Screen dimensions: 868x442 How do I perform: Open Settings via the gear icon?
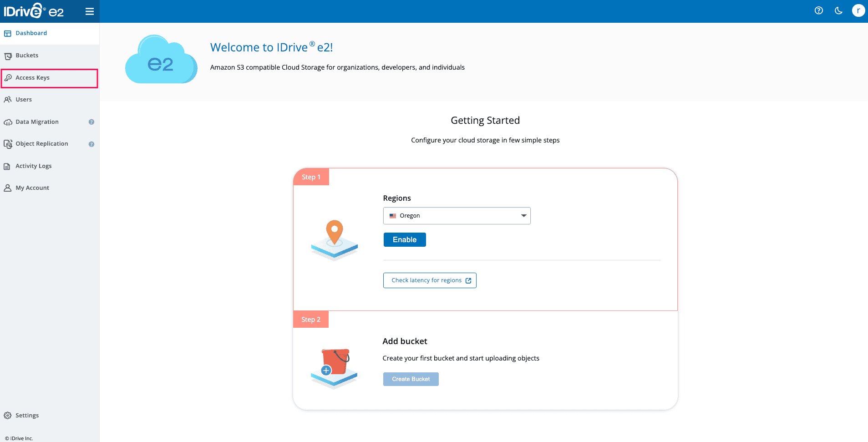7,415
